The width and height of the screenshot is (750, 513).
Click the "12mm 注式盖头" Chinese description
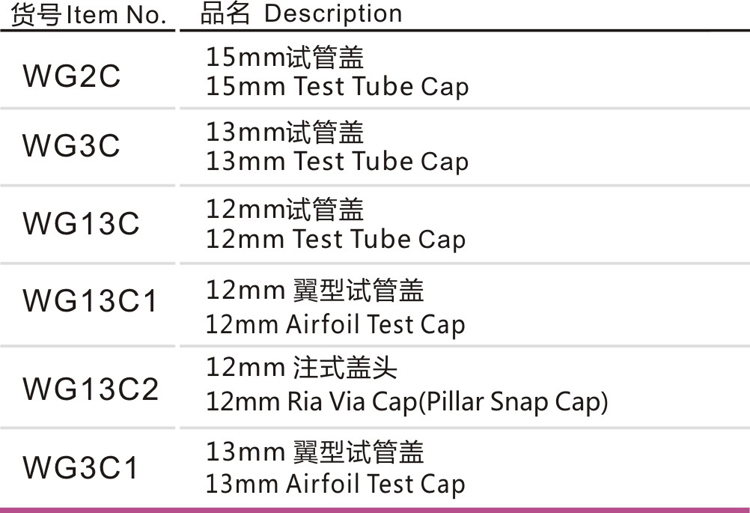(301, 368)
